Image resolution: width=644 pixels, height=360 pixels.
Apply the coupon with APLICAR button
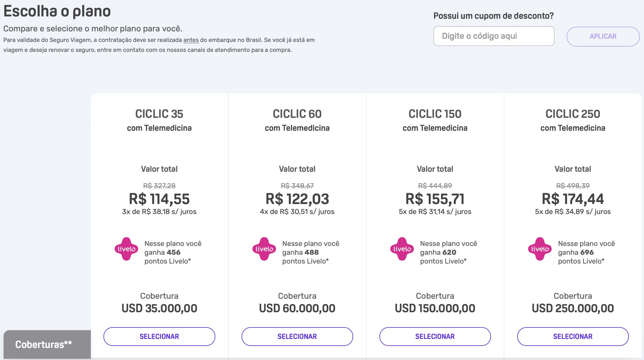[x=603, y=36]
